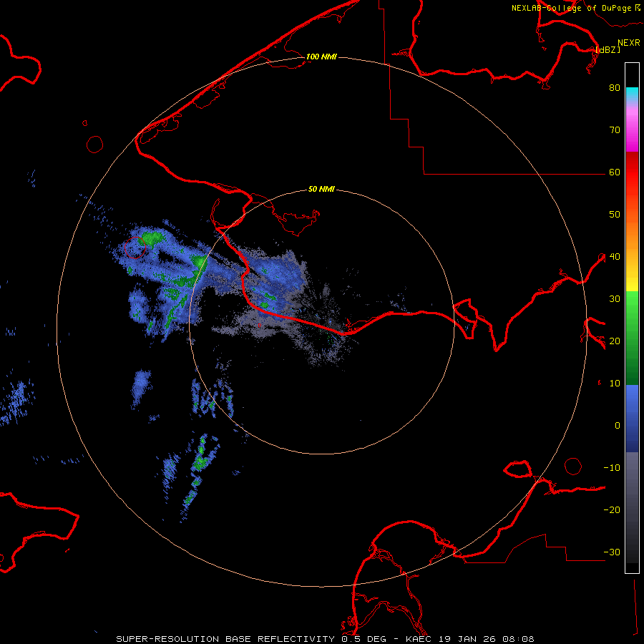
Task: Click the 10 value on the dBZ scale
Action: tap(615, 384)
